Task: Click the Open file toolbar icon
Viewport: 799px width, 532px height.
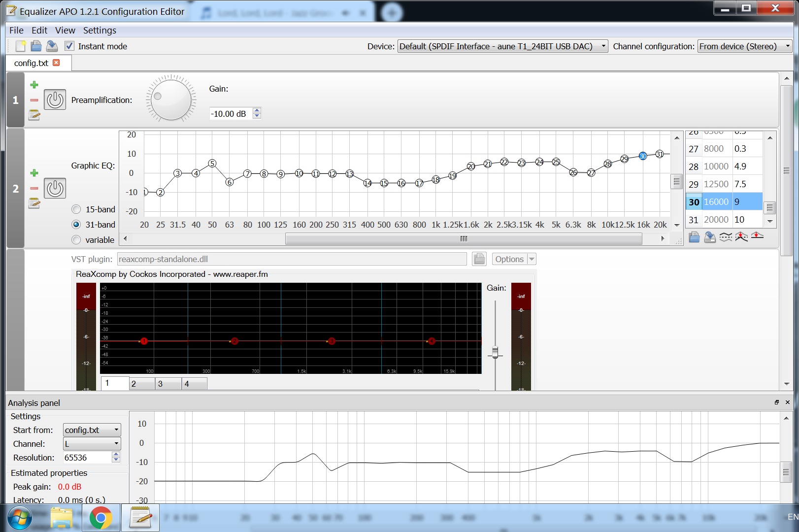Action: coord(36,46)
